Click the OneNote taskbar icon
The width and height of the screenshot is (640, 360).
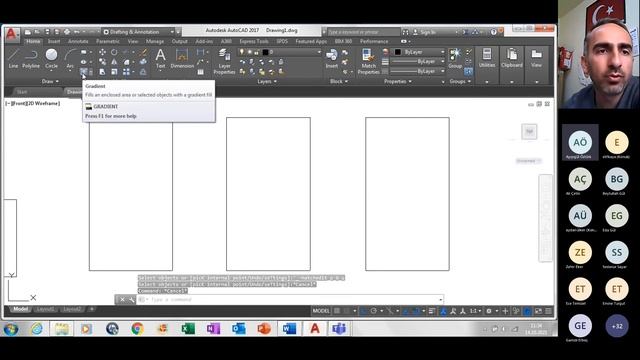click(213, 329)
